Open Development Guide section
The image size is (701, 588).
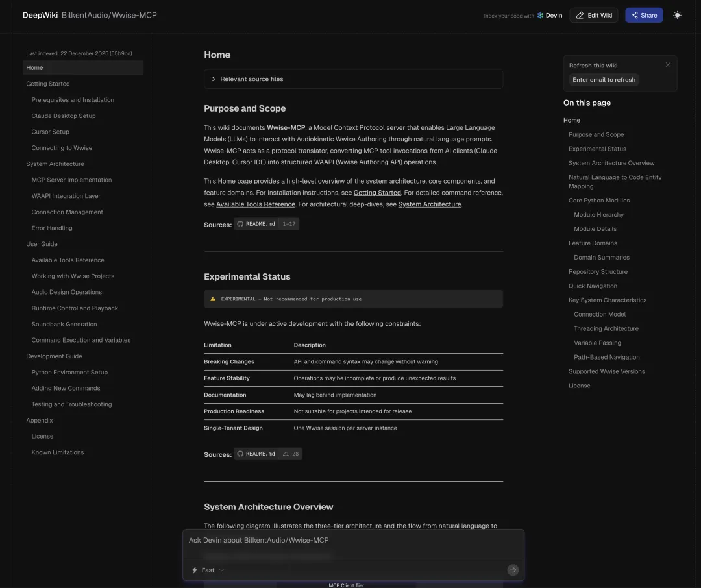coord(54,356)
